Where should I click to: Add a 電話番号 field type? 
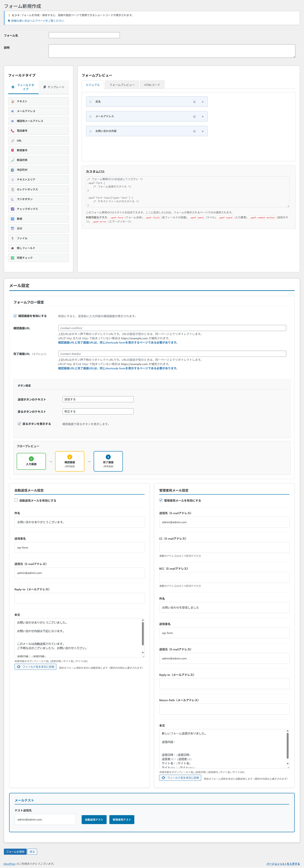coord(38,131)
